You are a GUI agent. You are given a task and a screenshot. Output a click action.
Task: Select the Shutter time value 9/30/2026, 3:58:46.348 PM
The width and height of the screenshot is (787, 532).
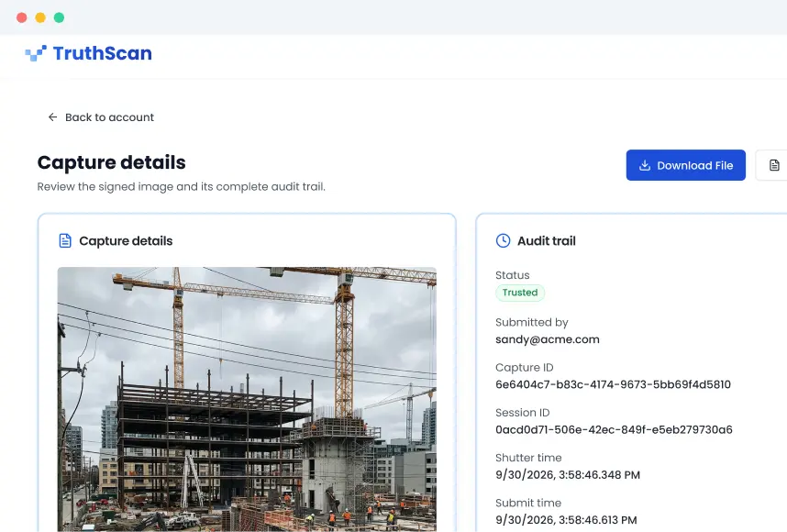pyautogui.click(x=568, y=475)
